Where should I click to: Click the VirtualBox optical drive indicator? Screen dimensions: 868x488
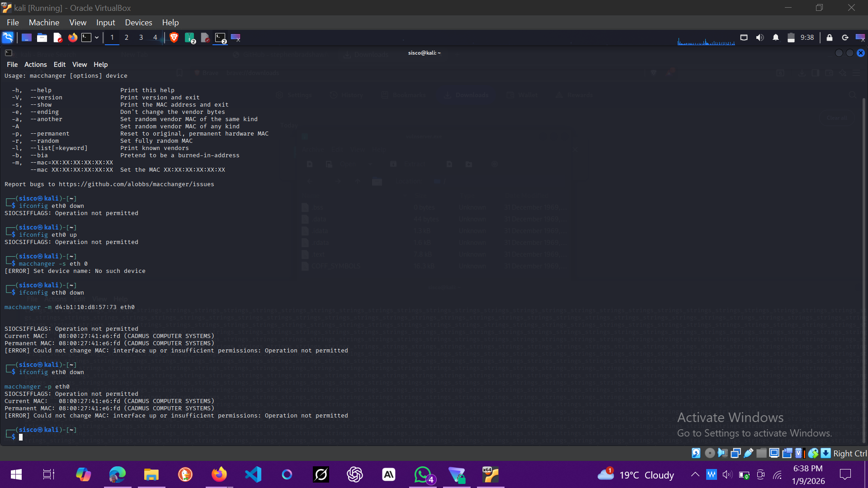(x=710, y=453)
